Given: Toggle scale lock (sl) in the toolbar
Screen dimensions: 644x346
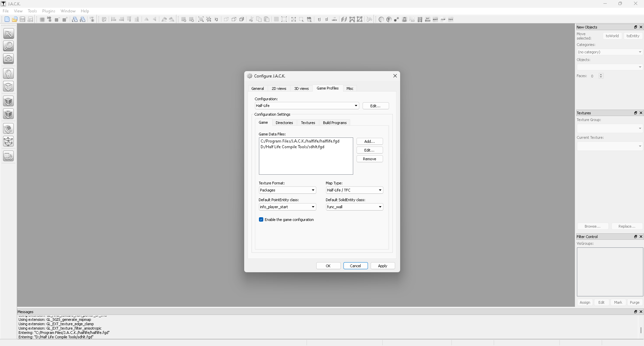Looking at the screenshot, I should 327,19.
